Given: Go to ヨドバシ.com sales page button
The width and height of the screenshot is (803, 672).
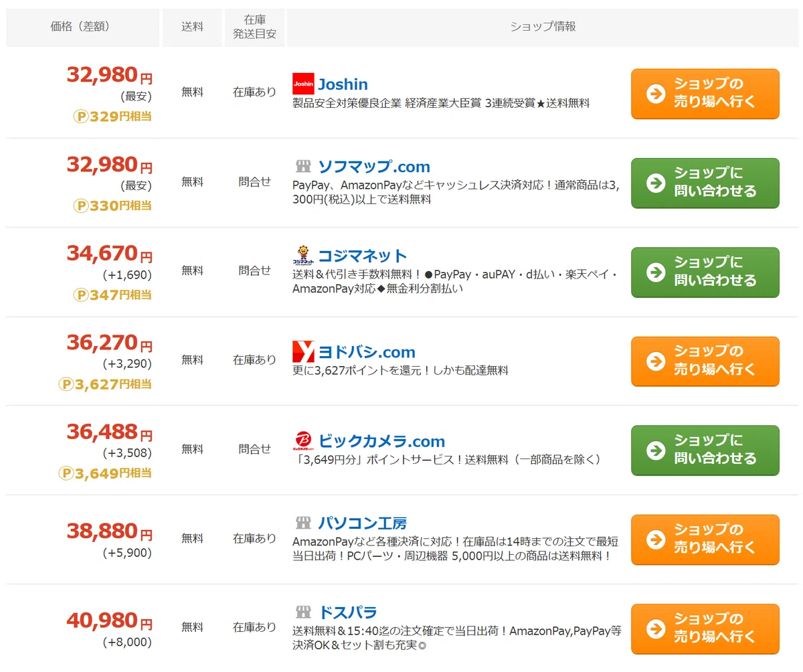Looking at the screenshot, I should click(x=705, y=361).
